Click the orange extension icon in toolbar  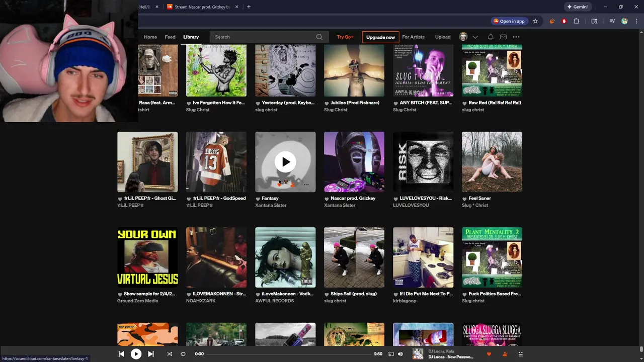552,21
